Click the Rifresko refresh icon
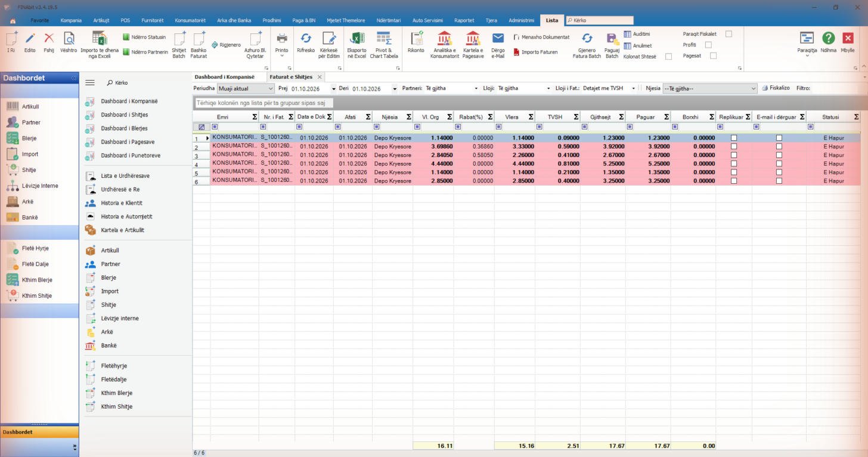This screenshot has height=457, width=868. 306,38
